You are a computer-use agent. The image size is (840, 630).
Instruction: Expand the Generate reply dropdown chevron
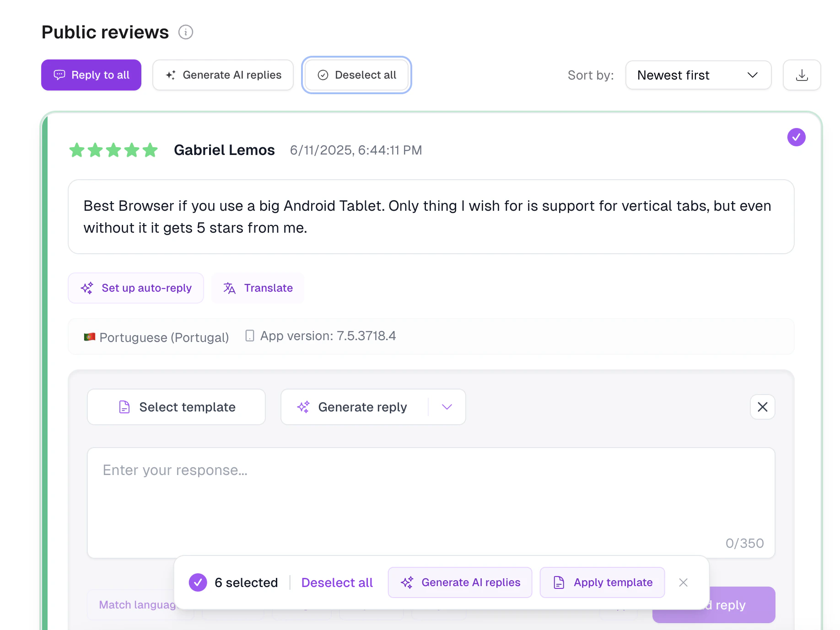pos(447,407)
